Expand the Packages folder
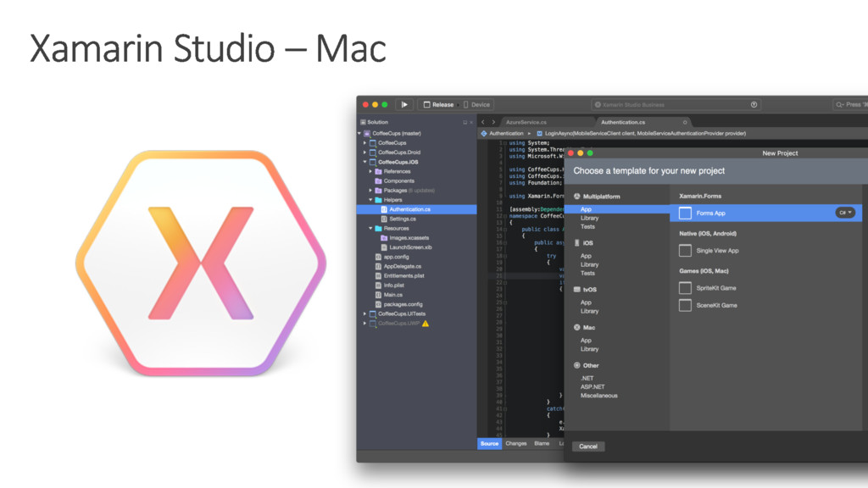 371,191
